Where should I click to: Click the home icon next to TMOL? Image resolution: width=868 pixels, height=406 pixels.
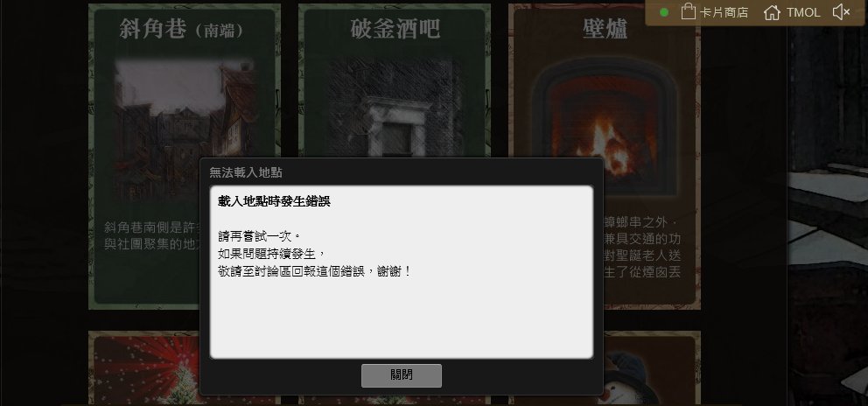tap(772, 12)
